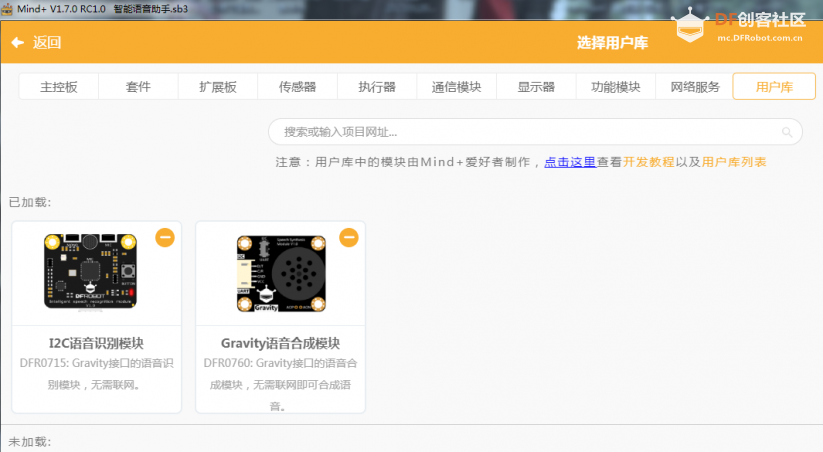Screen dimensions: 823x452
Task: Click the search magnifier icon
Action: pos(787,132)
